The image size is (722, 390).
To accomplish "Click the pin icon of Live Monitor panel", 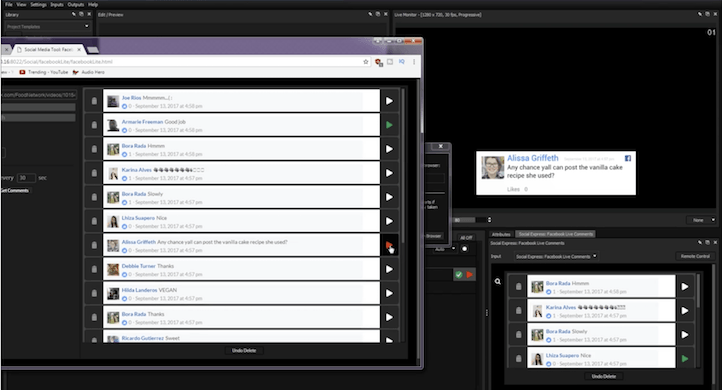I will pos(700,14).
